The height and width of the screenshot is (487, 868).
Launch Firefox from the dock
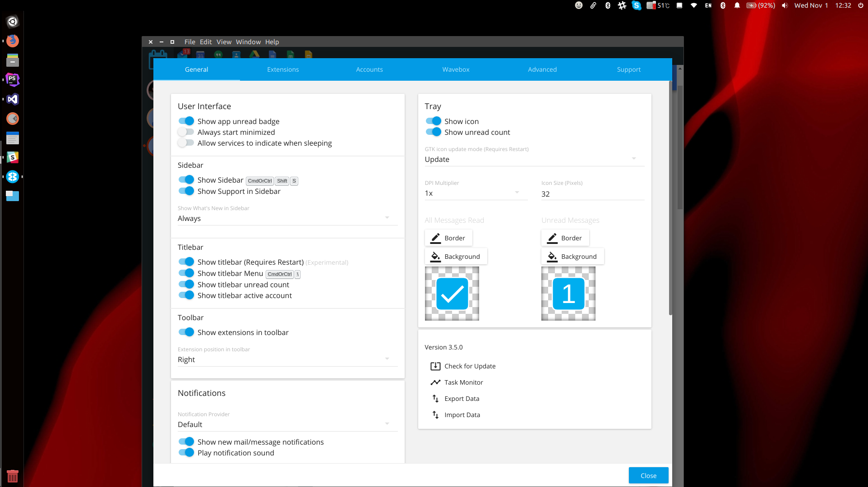coord(12,41)
